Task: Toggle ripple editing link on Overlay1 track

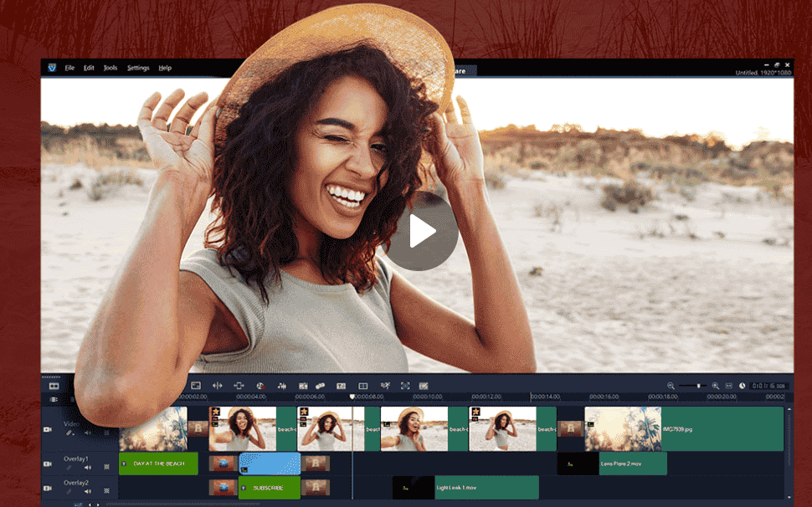Action: pyautogui.click(x=69, y=467)
